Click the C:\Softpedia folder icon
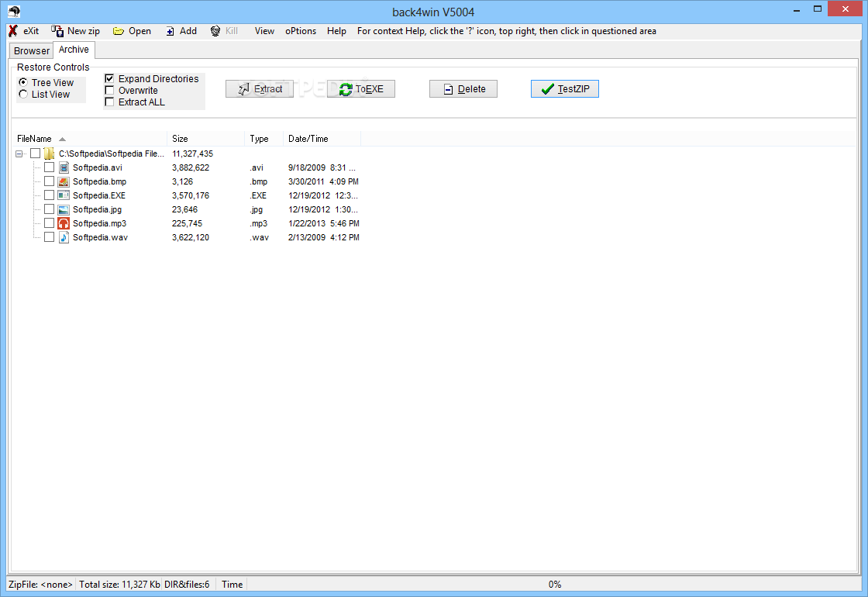868x597 pixels. [x=50, y=154]
